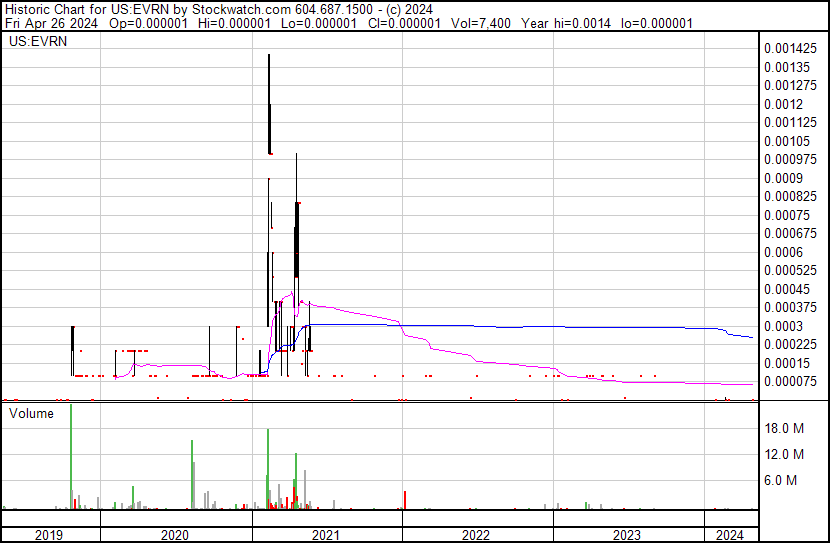The height and width of the screenshot is (543, 830).
Task: Click the Vol=7,400 value in the header
Action: (x=481, y=23)
